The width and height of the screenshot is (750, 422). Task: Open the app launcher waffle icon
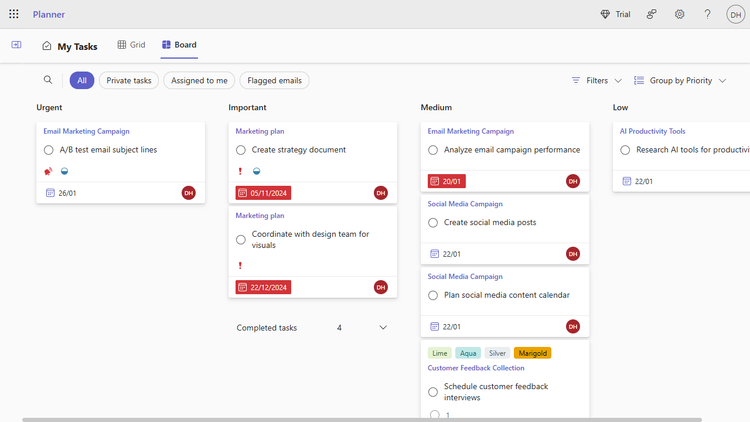point(14,14)
